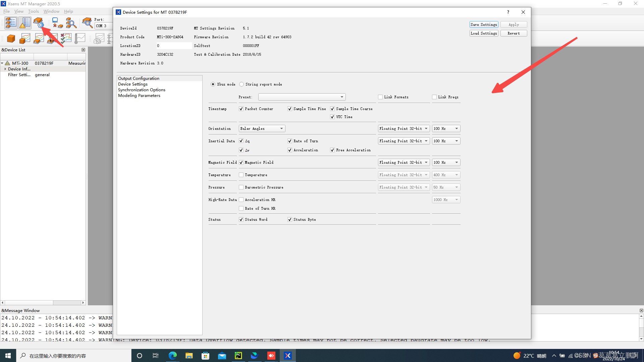Click the dialog help question mark
This screenshot has width=644, height=362.
click(x=508, y=12)
